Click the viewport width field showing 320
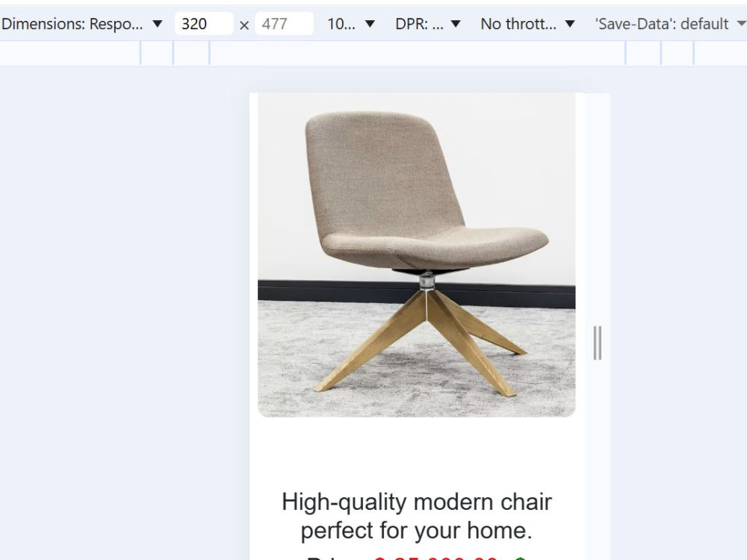Image resolution: width=747 pixels, height=560 pixels. 204,24
